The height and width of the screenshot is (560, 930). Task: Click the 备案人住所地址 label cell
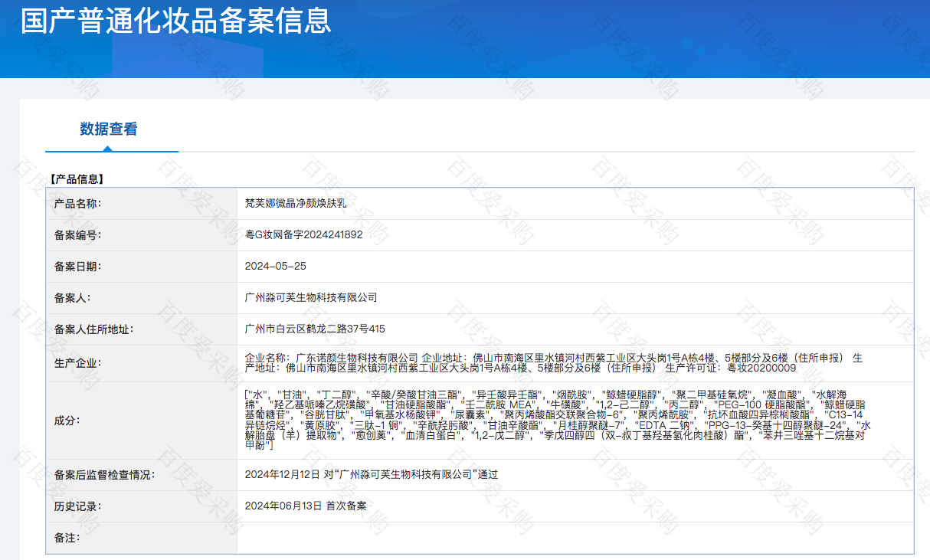pyautogui.click(x=142, y=329)
